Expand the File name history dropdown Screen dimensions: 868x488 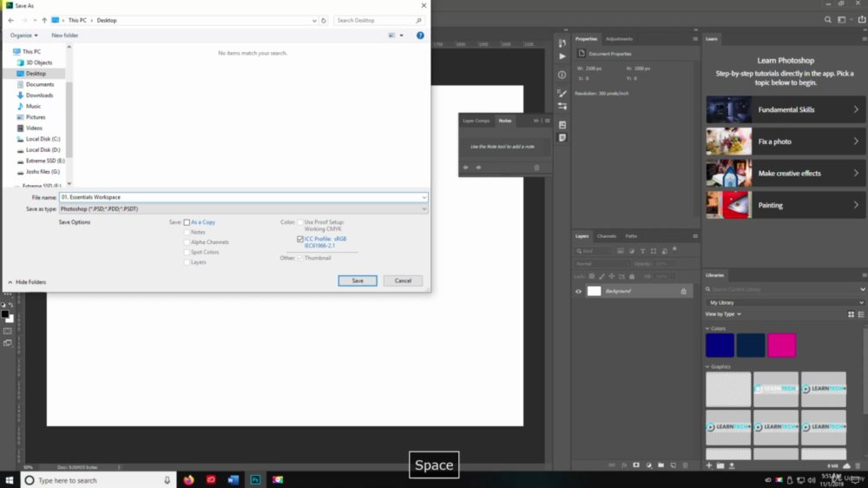424,197
